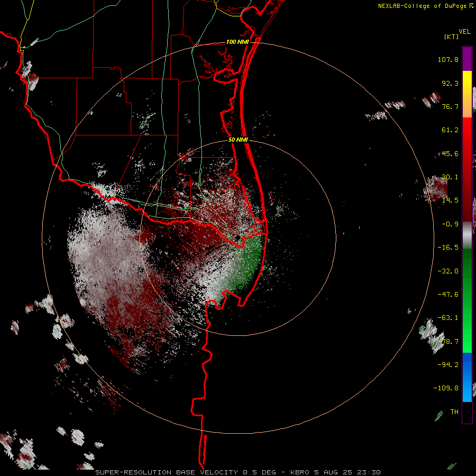Click the [KT] units label

pyautogui.click(x=451, y=36)
